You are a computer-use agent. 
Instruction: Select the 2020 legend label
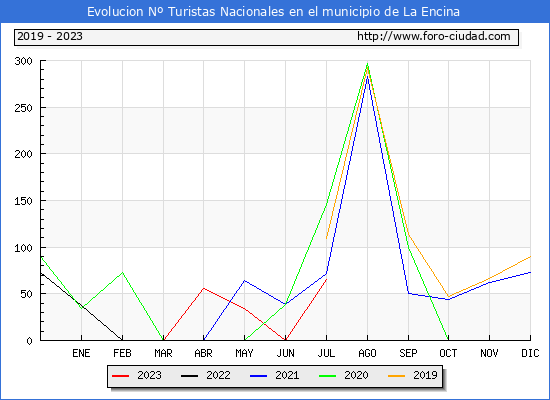[356, 375]
